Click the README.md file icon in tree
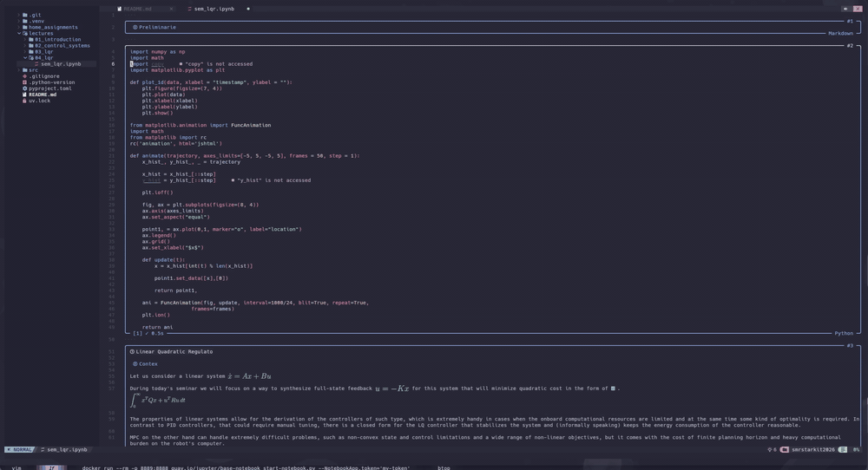This screenshot has height=470, width=868. pyautogui.click(x=25, y=95)
